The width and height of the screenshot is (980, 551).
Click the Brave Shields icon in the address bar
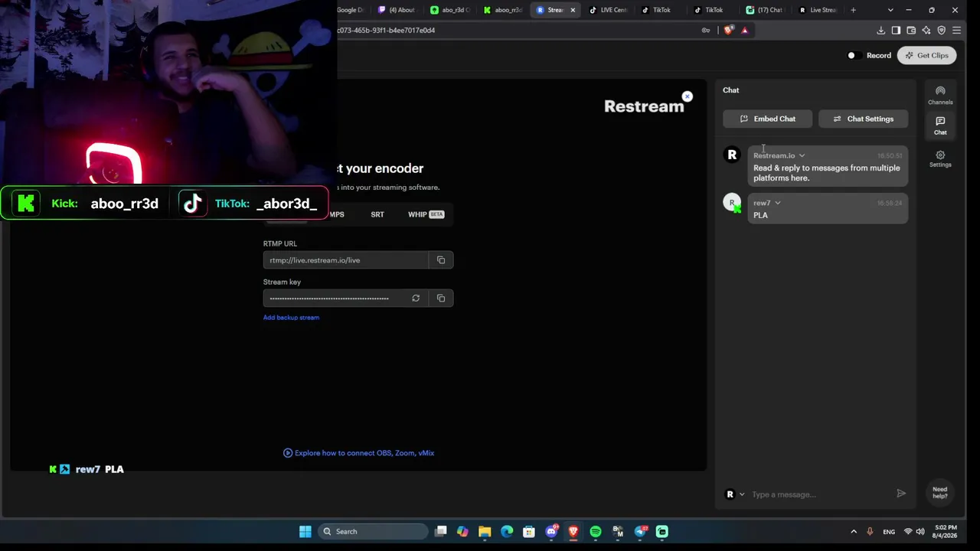[728, 30]
